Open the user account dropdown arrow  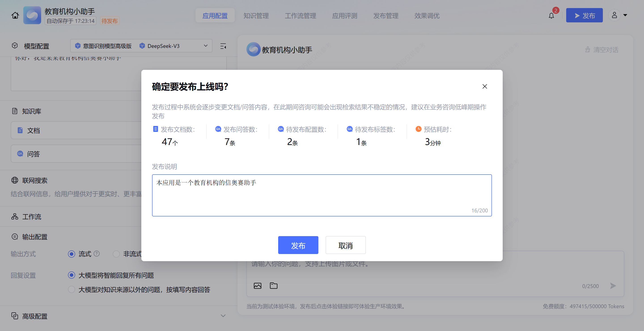tap(625, 15)
